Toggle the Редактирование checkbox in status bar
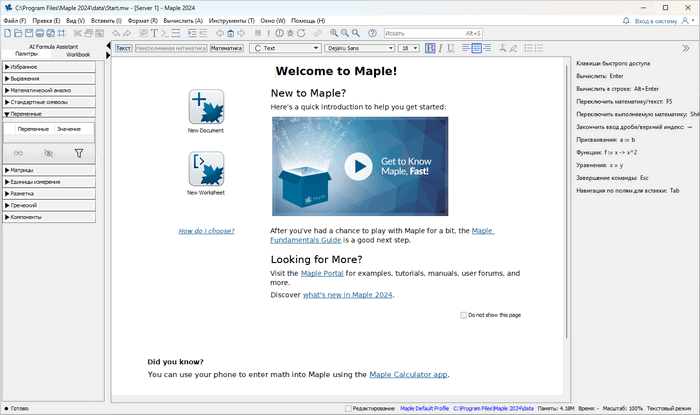The width and height of the screenshot is (700, 415). click(349, 408)
